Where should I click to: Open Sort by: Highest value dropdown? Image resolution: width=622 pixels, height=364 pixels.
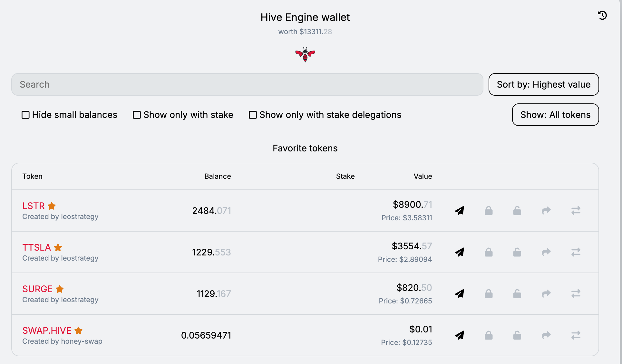[x=543, y=84]
